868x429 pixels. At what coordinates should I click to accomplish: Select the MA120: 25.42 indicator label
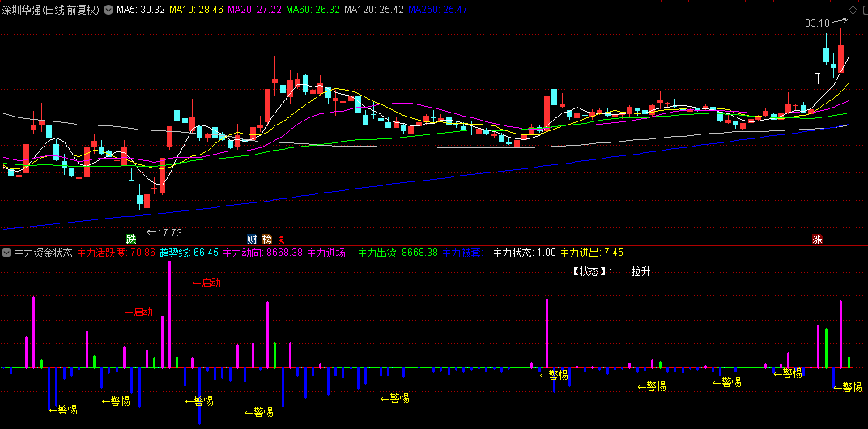pyautogui.click(x=373, y=10)
